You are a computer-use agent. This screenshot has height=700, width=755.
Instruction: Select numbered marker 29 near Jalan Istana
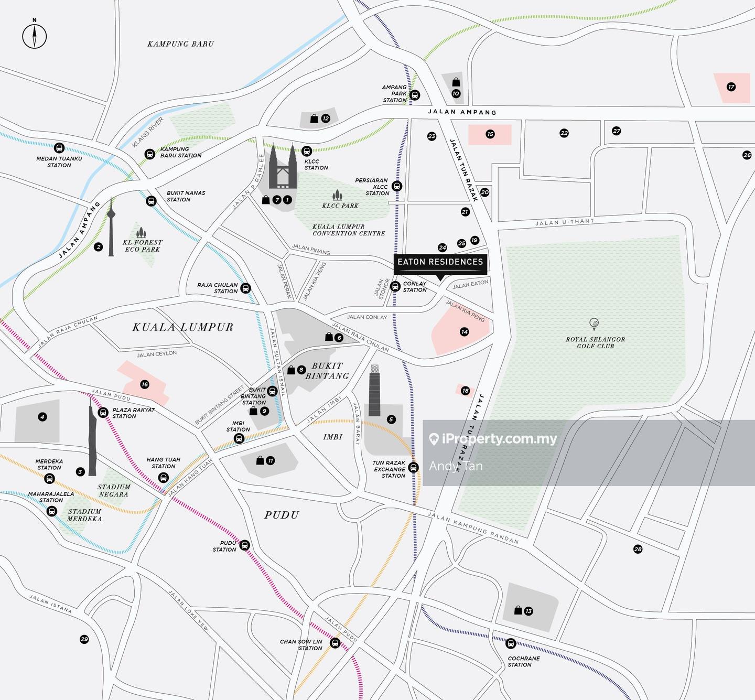(x=84, y=639)
